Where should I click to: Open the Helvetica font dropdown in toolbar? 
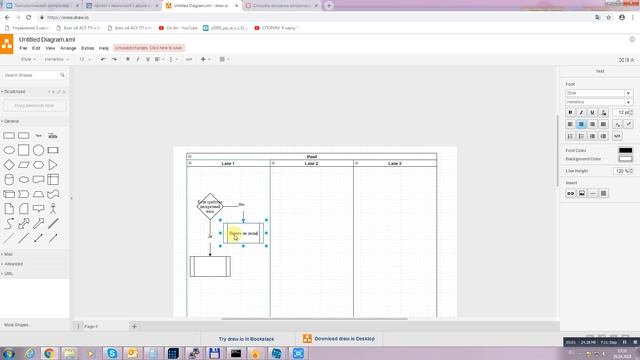click(57, 60)
